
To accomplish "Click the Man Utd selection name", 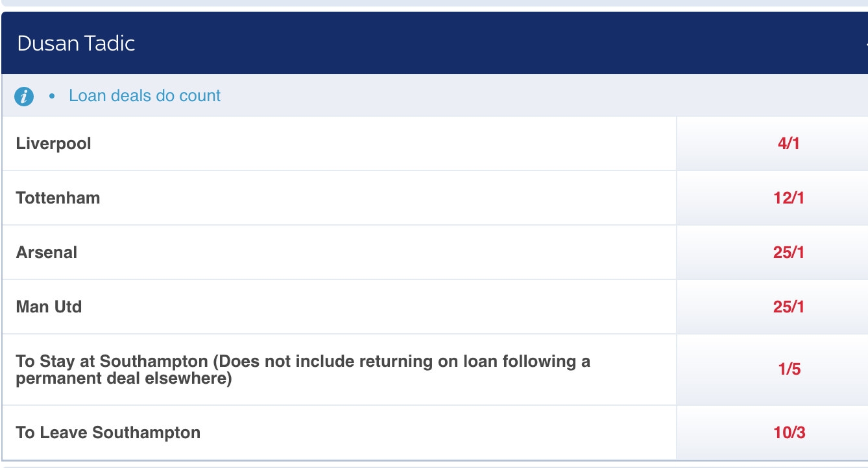I will point(49,307).
